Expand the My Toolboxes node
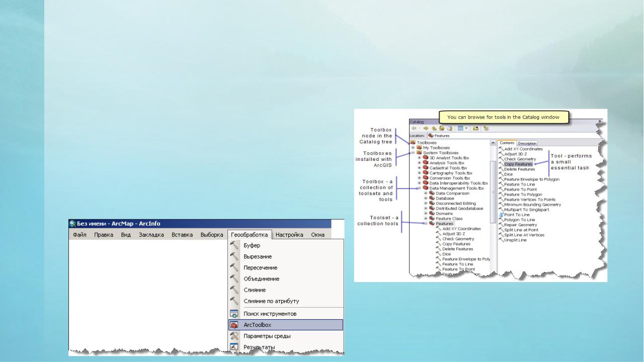Image resolution: width=644 pixels, height=362 pixels. 413,148
